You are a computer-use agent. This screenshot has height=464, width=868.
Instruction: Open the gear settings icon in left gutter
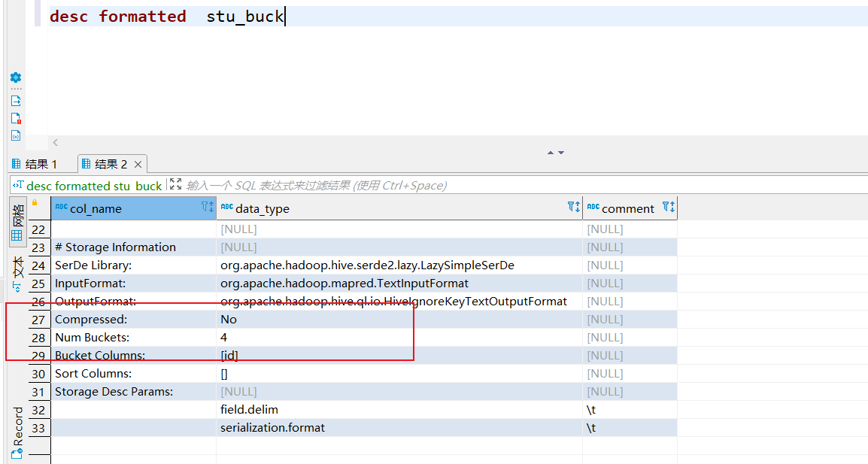(x=16, y=77)
